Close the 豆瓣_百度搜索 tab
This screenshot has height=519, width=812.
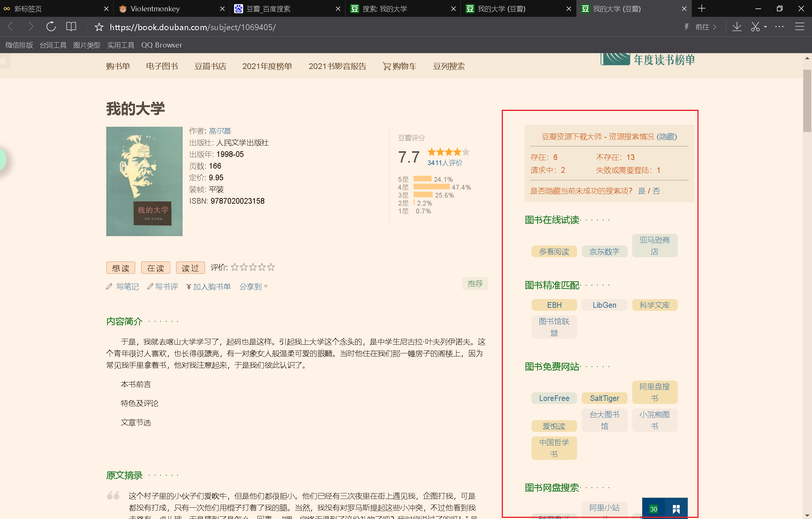[x=338, y=9]
